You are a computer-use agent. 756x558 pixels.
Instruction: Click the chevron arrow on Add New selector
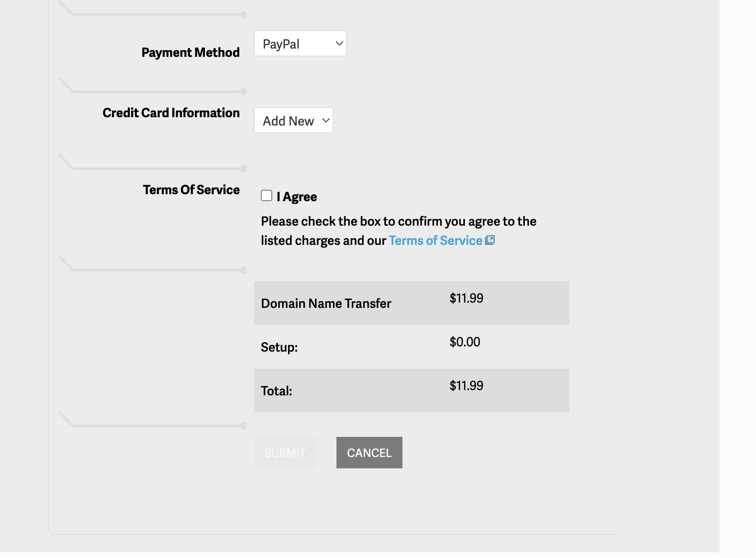pos(326,120)
